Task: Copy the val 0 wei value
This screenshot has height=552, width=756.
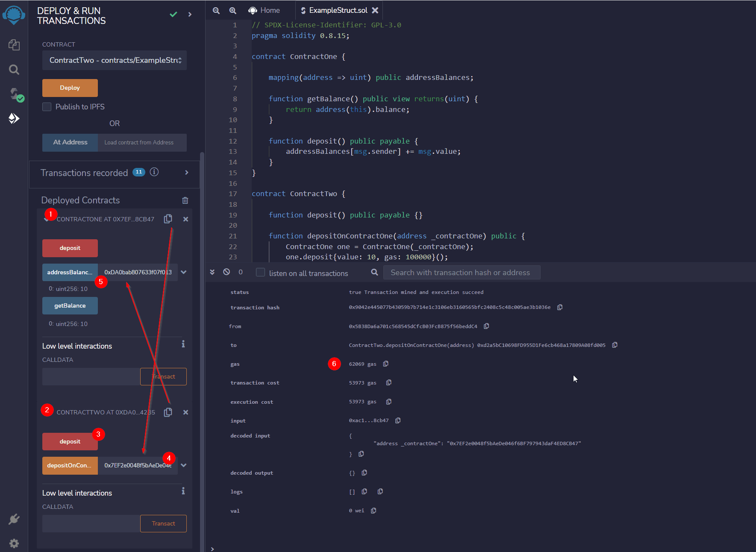Action: pyautogui.click(x=374, y=511)
